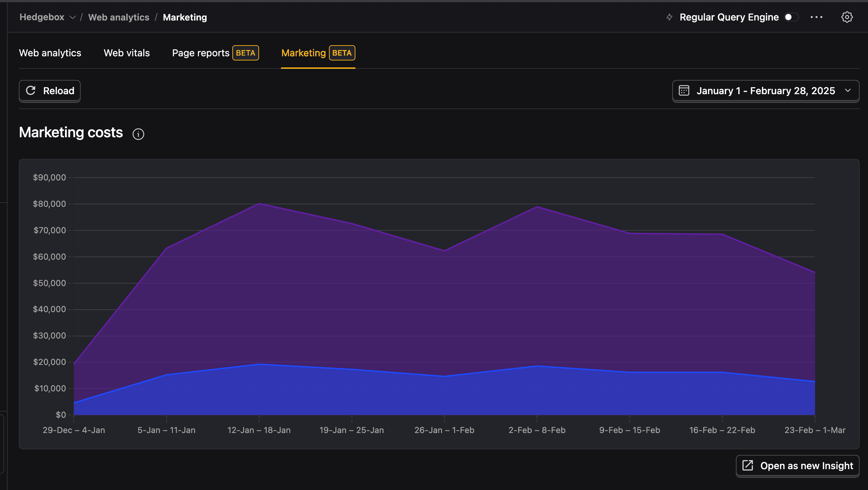
Task: Click the lightning bolt query engine icon
Action: click(x=669, y=17)
